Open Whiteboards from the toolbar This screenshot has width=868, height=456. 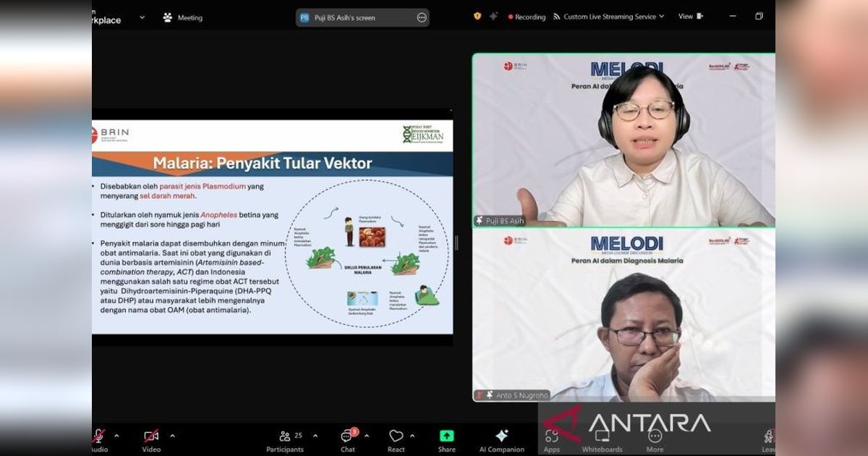[x=602, y=441]
